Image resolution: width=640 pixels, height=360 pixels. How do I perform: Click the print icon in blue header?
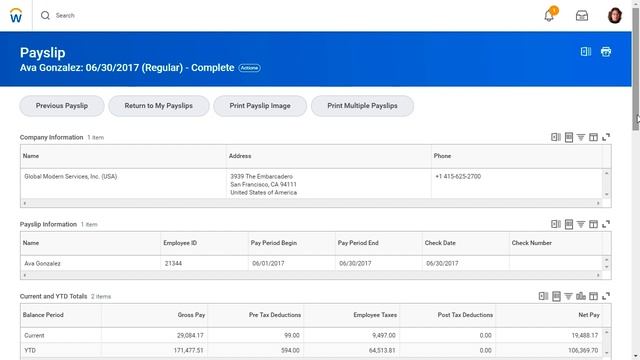(606, 51)
